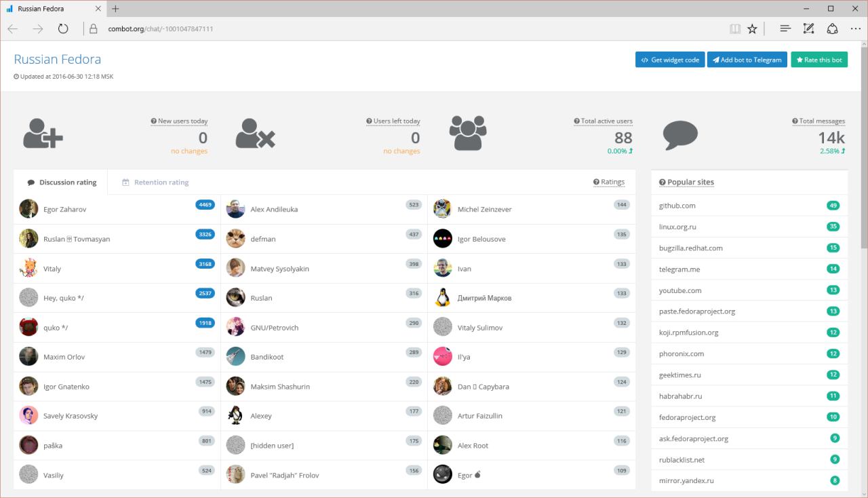This screenshot has width=868, height=498.
Task: Click Дмитрий Марков's penguin avatar
Action: [x=443, y=298]
